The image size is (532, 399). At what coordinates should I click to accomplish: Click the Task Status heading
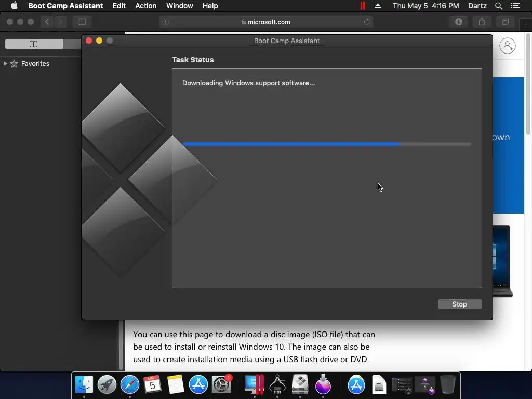click(x=193, y=60)
